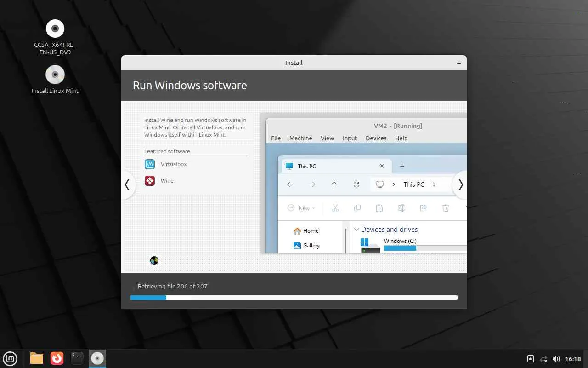The image size is (588, 368).
Task: Go to the previous installer slide
Action: 127,185
